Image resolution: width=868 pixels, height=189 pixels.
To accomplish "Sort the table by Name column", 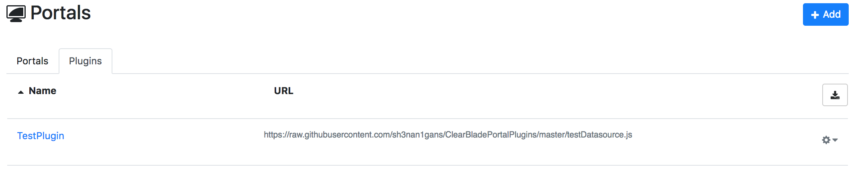I will [x=42, y=91].
